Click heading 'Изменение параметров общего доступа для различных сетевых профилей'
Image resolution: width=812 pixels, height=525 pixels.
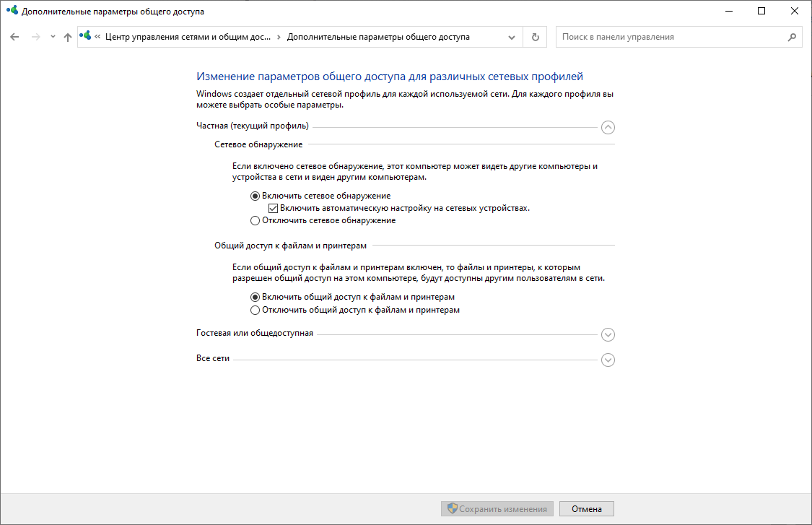pyautogui.click(x=390, y=77)
